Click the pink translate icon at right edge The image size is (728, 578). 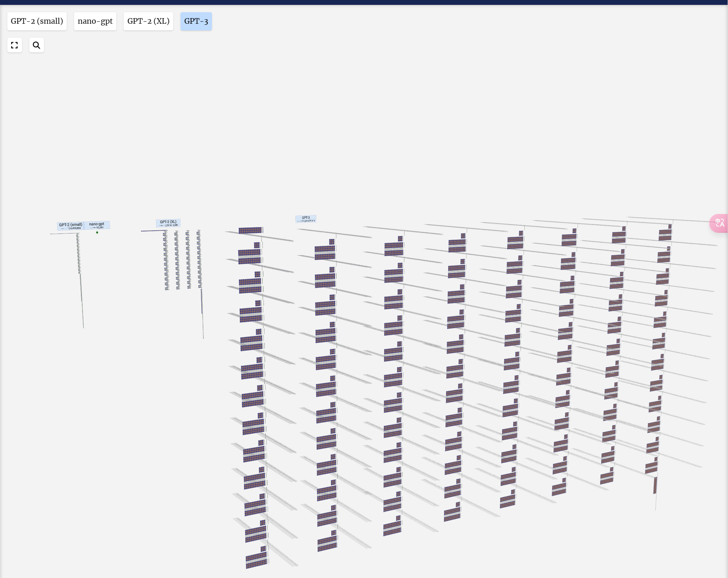pyautogui.click(x=720, y=223)
